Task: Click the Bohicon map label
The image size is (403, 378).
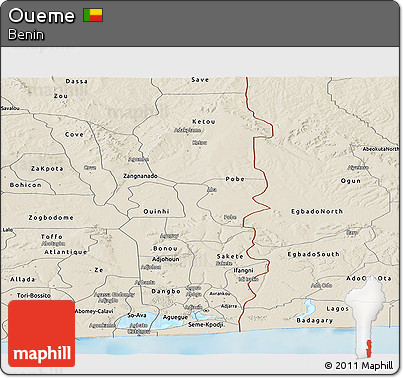Action: [26, 185]
